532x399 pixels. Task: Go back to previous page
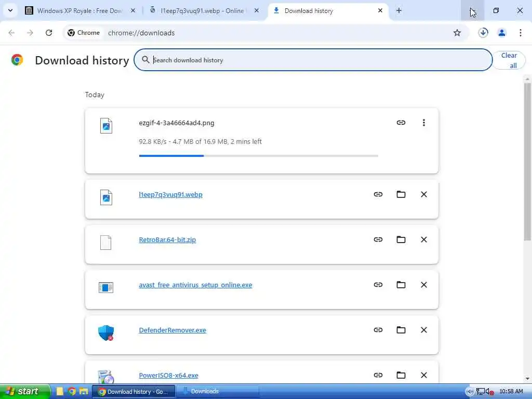pyautogui.click(x=11, y=33)
